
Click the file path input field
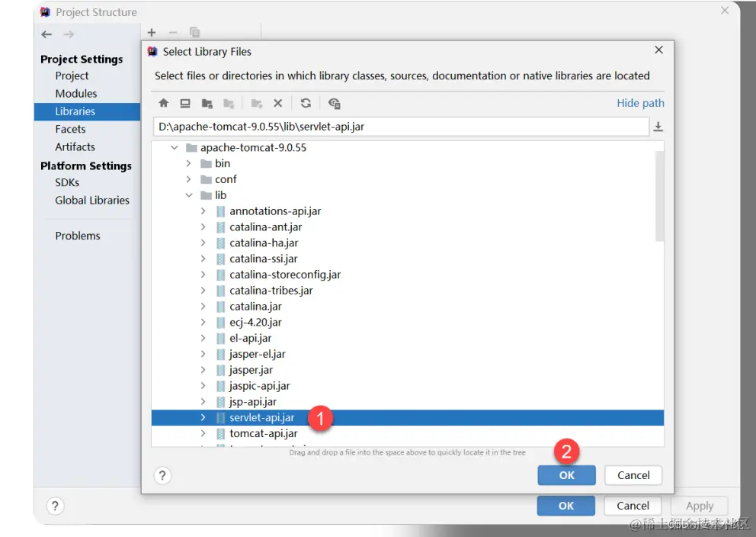(x=401, y=127)
